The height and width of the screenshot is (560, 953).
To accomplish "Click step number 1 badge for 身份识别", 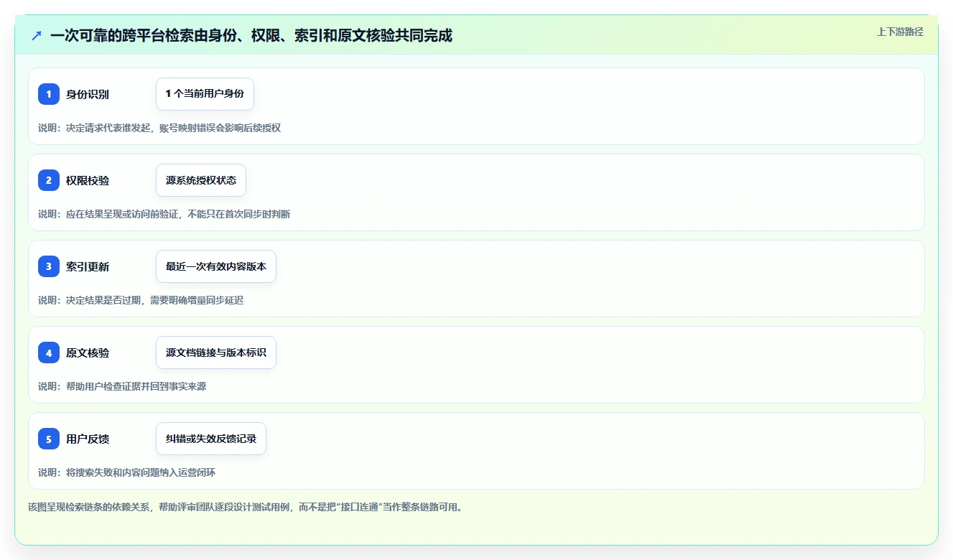I will coord(49,94).
